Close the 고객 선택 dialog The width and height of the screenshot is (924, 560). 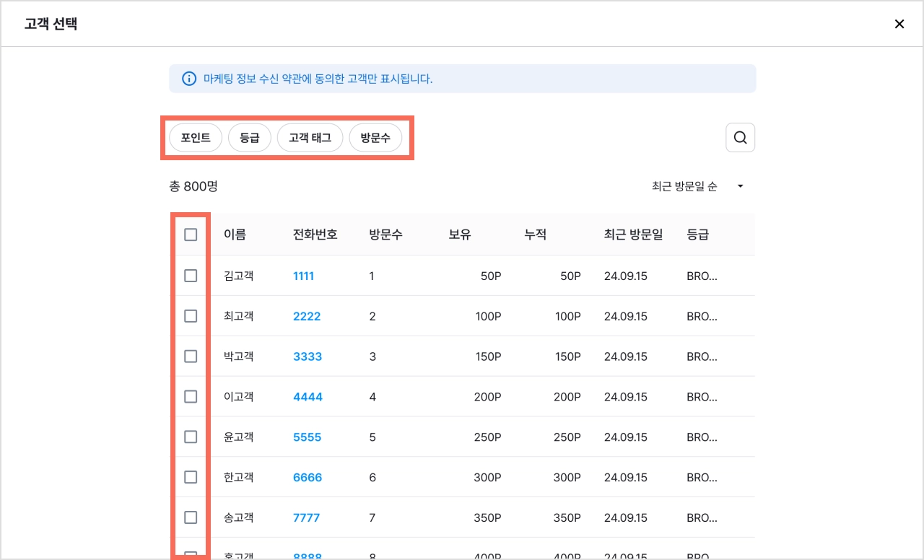click(x=899, y=24)
